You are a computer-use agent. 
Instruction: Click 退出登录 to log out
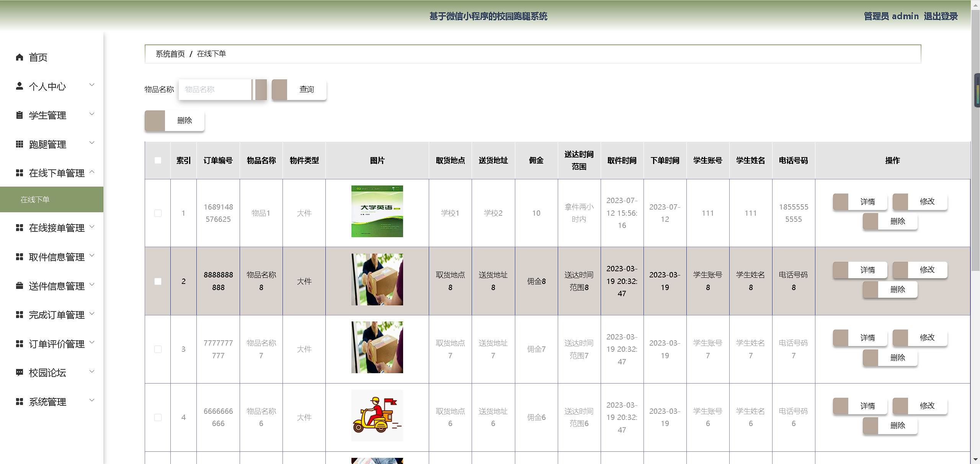pos(940,16)
